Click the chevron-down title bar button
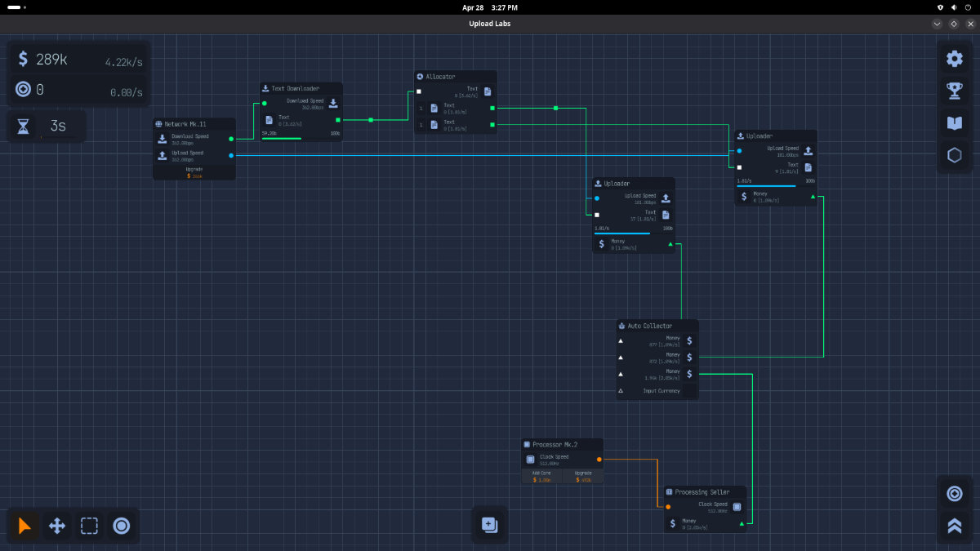This screenshot has height=551, width=980. pos(937,24)
